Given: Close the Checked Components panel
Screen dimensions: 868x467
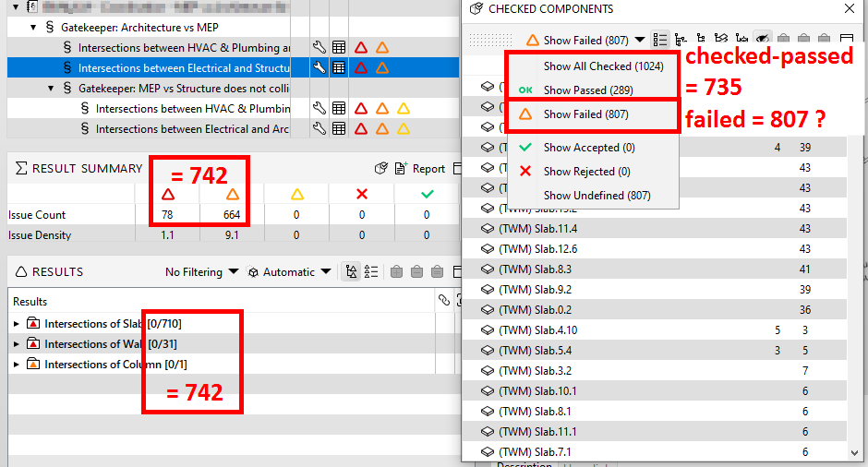Looking at the screenshot, I should pos(850,8).
